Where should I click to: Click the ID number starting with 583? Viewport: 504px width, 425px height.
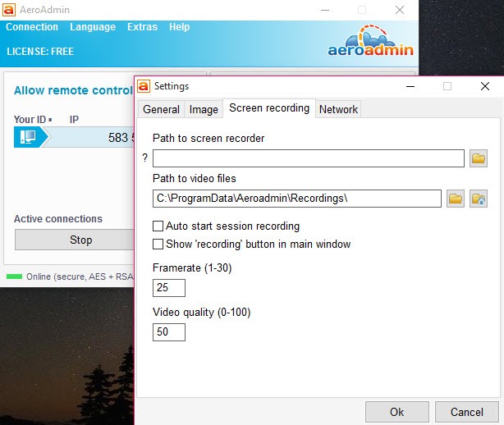[121, 138]
